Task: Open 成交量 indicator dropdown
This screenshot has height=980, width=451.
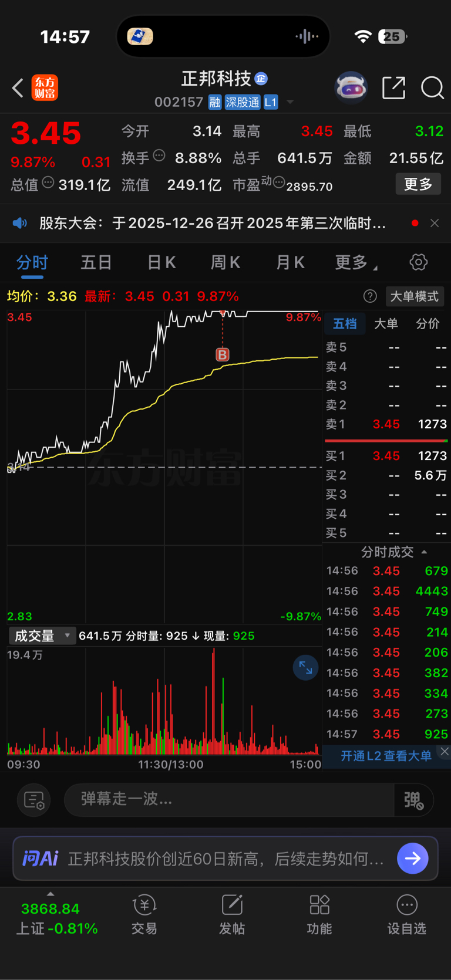Action: (42, 636)
